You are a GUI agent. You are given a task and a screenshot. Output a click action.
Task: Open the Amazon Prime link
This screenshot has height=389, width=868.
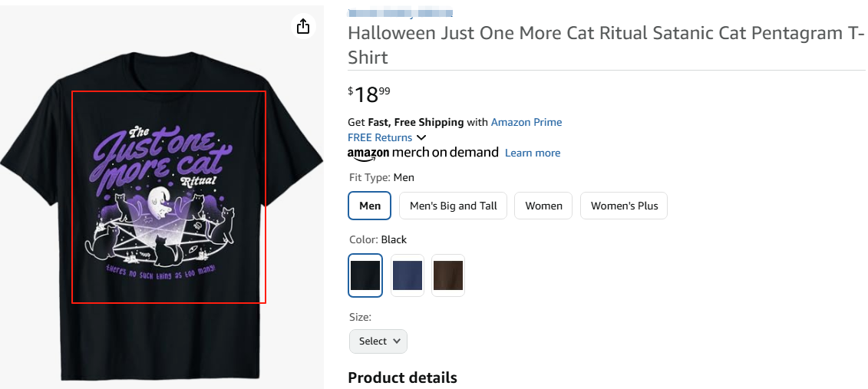click(526, 122)
